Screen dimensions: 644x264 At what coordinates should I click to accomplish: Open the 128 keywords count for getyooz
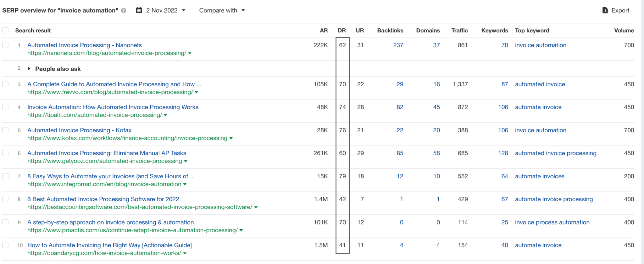[x=503, y=153]
